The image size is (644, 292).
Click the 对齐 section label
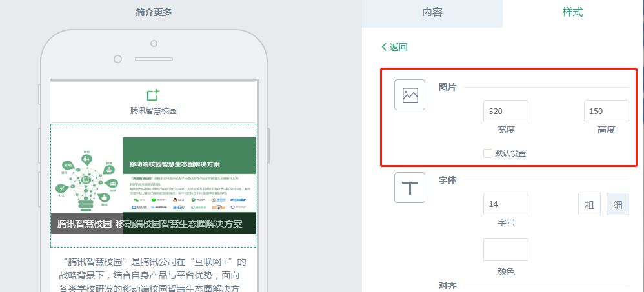pyautogui.click(x=447, y=286)
